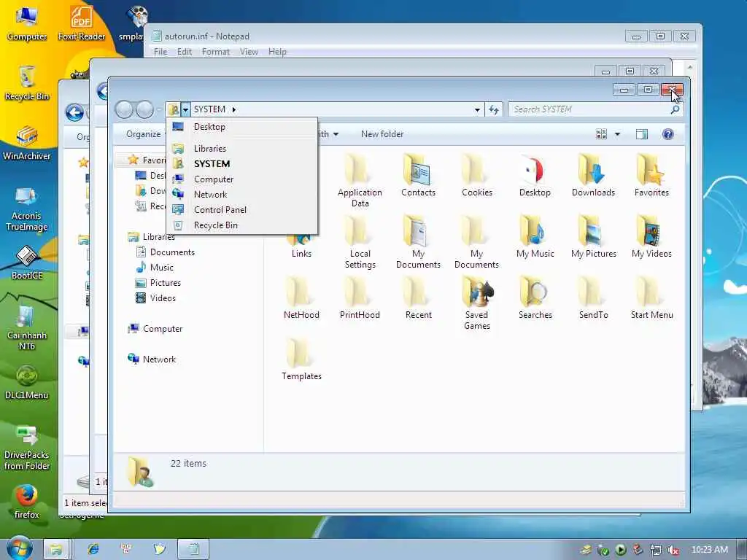
Task: Open the My Pictures folder
Action: 593,237
